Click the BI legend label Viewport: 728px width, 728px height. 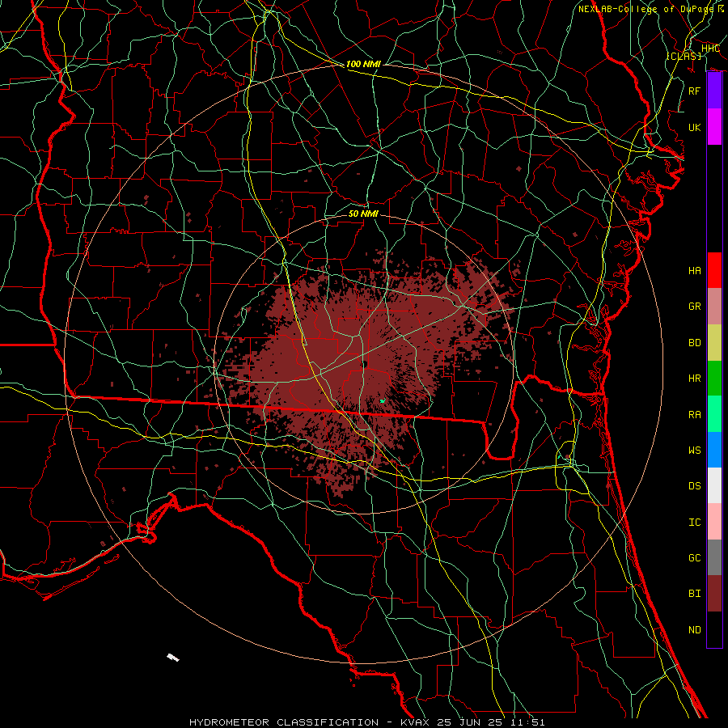click(694, 594)
